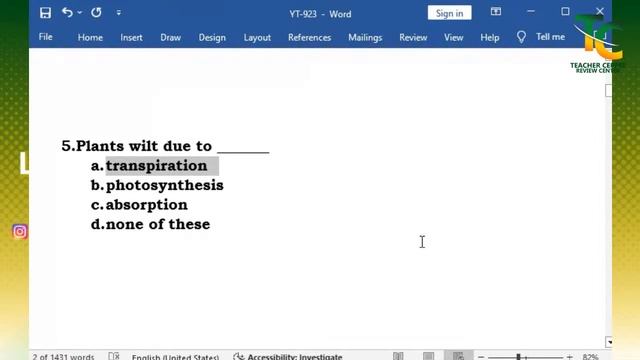This screenshot has height=360, width=640.
Task: Sign in to the Office account
Action: 449,13
